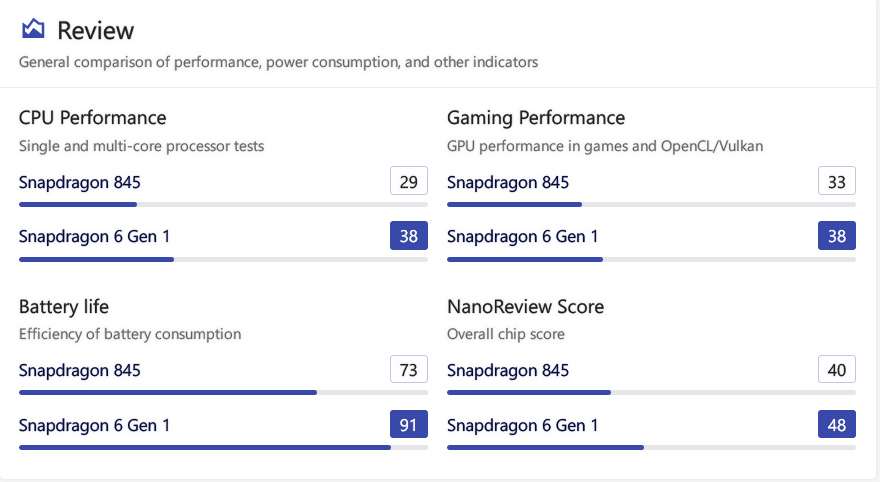Viewport: 880px width, 482px height.
Task: Click Snapdragon 845 Gaming Performance progress bar
Action: point(651,204)
